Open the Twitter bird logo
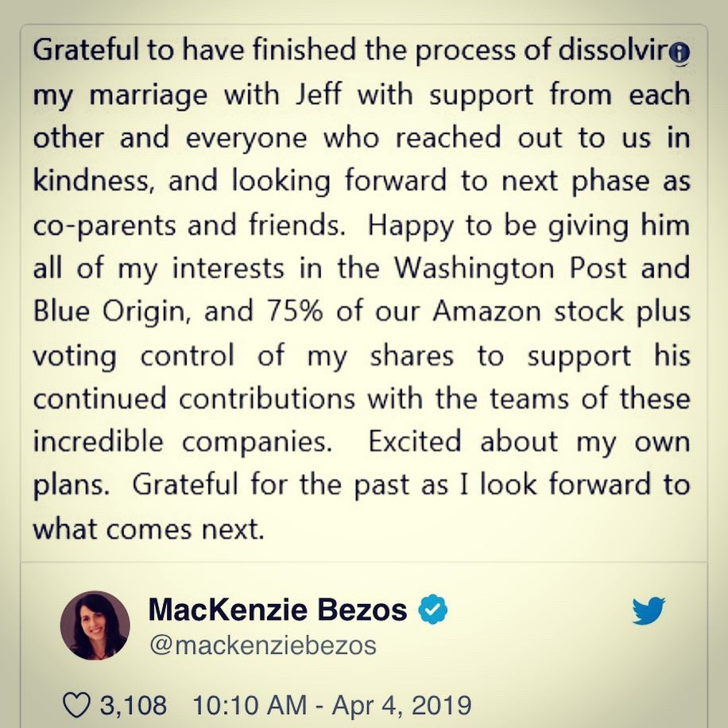 point(649,610)
